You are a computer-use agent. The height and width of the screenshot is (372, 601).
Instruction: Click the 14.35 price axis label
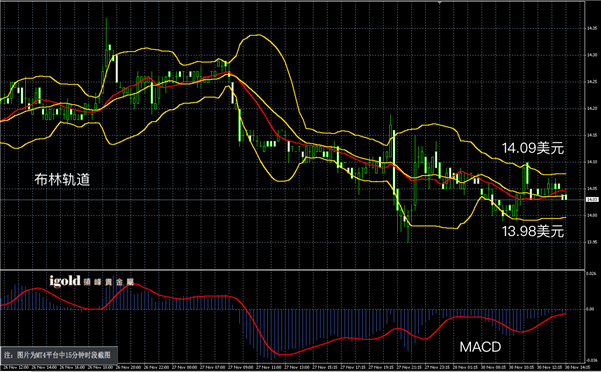coord(591,28)
